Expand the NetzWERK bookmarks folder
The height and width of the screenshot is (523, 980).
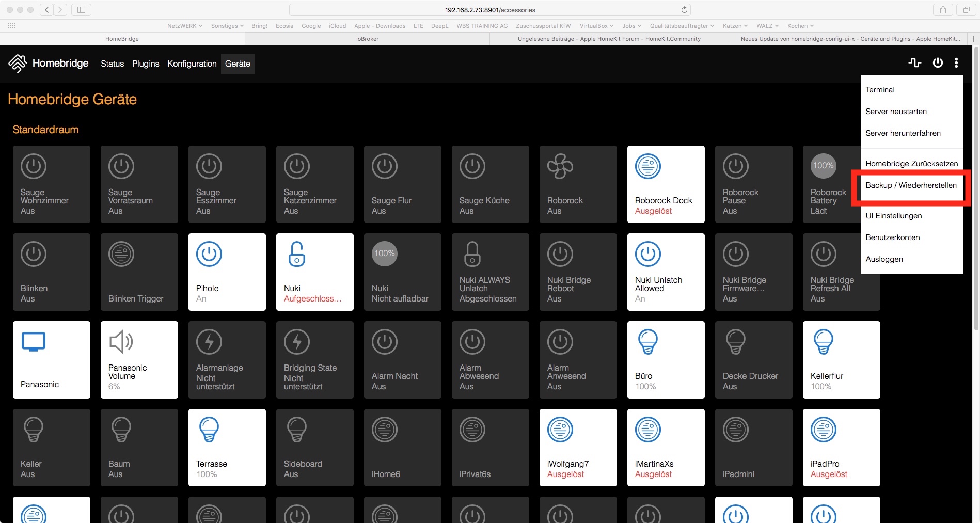click(x=185, y=26)
